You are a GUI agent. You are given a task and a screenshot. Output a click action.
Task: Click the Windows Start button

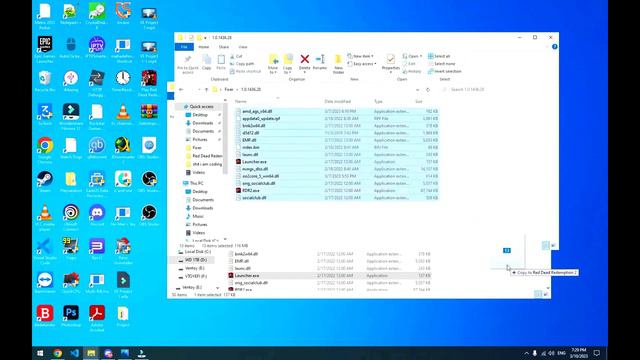pos(40,353)
